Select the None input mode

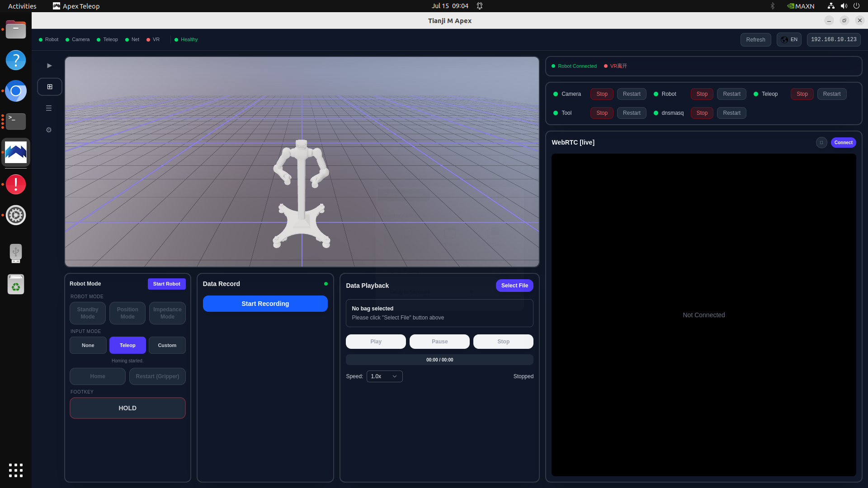point(88,345)
